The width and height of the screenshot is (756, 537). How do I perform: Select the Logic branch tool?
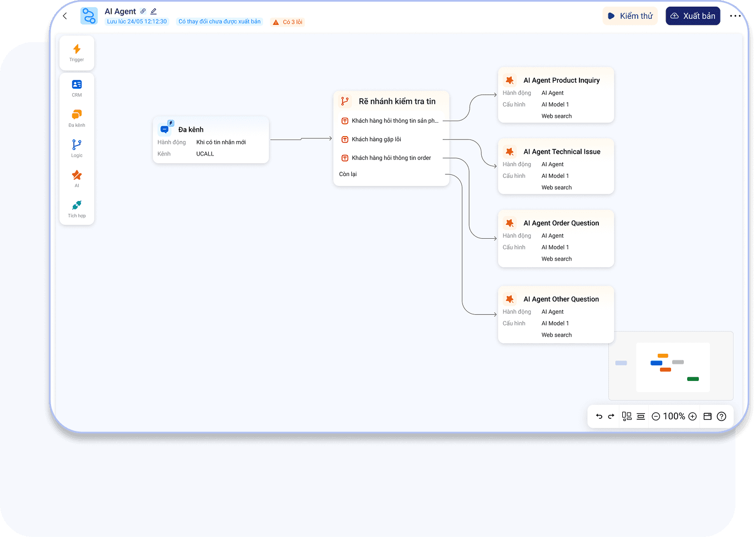point(77,148)
